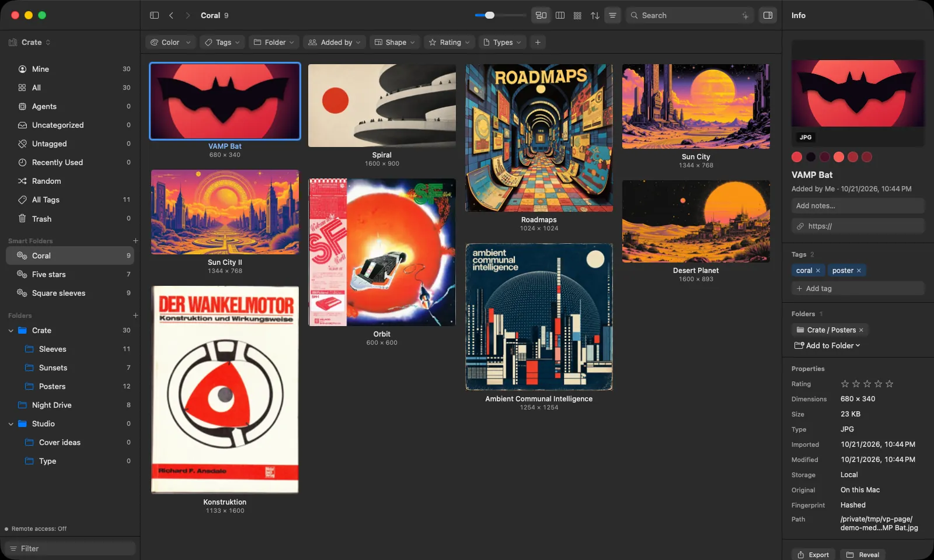Switch to the grid layout view icon
This screenshot has width=934, height=560.
pyautogui.click(x=577, y=15)
